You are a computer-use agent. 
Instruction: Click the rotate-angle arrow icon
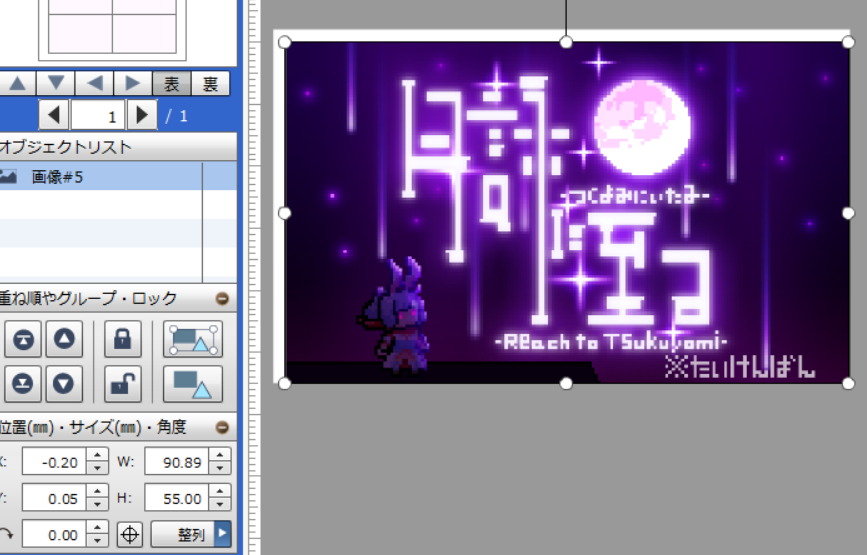click(x=7, y=535)
